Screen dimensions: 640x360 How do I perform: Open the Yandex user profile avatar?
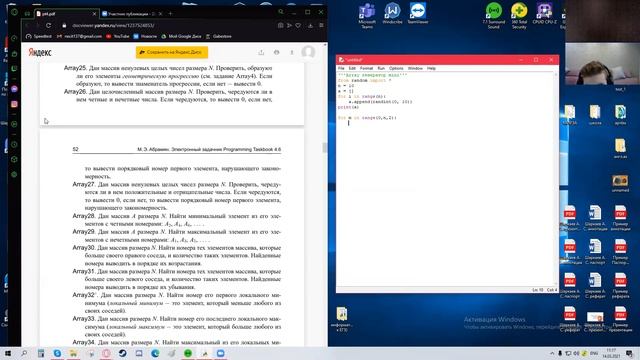point(308,52)
